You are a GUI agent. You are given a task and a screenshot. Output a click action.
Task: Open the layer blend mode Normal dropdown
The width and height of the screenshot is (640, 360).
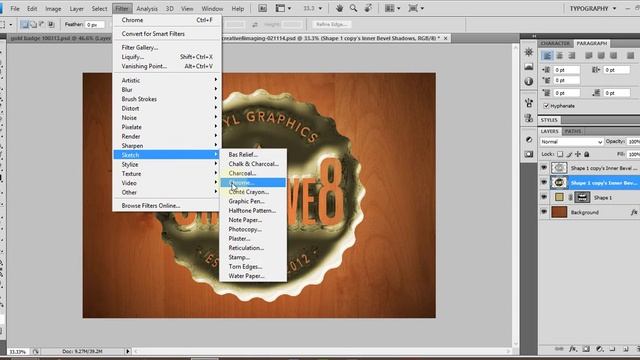[x=571, y=142]
